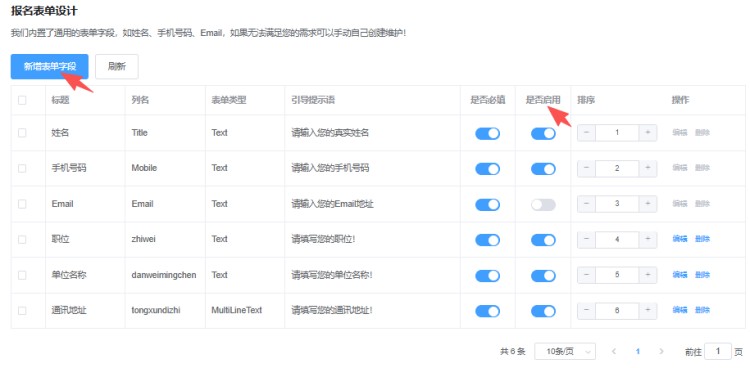Toggle 是否必填 switch for 职位

pos(487,240)
